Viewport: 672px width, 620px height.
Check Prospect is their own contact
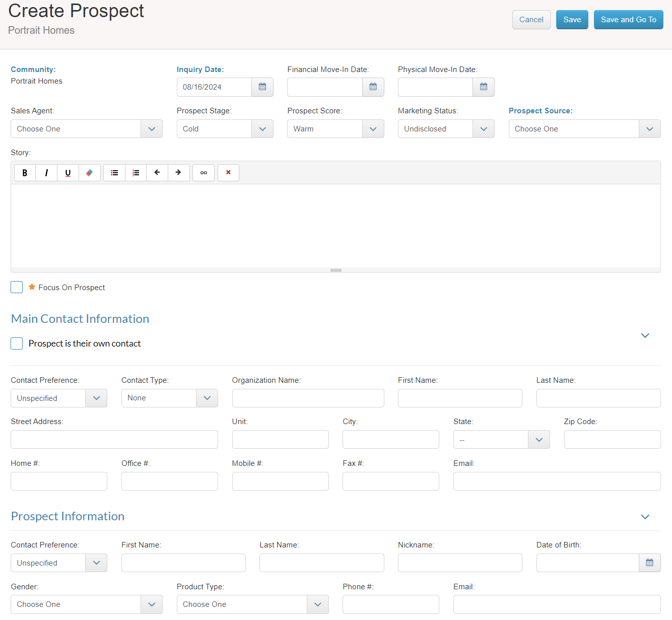[17, 343]
